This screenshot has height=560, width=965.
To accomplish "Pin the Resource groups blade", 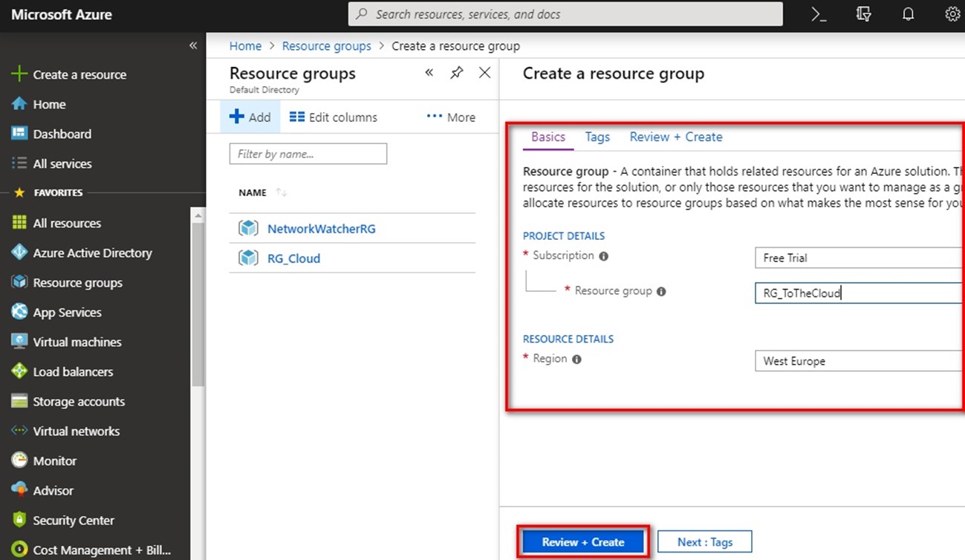I will click(x=457, y=73).
